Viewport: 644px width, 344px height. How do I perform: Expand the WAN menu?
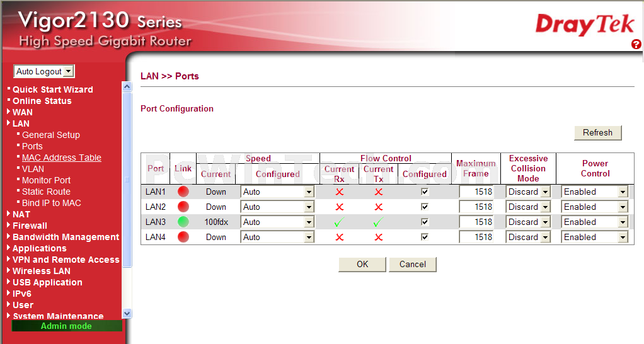[x=22, y=112]
